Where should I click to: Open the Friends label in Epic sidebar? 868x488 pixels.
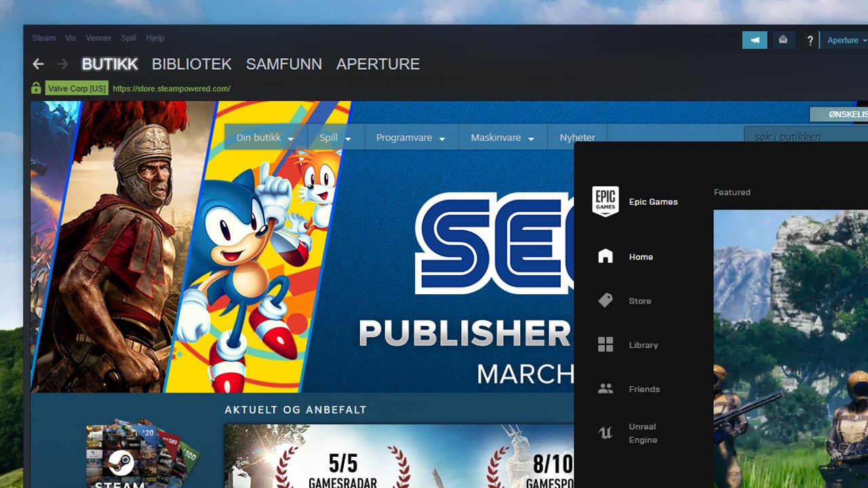pos(644,389)
